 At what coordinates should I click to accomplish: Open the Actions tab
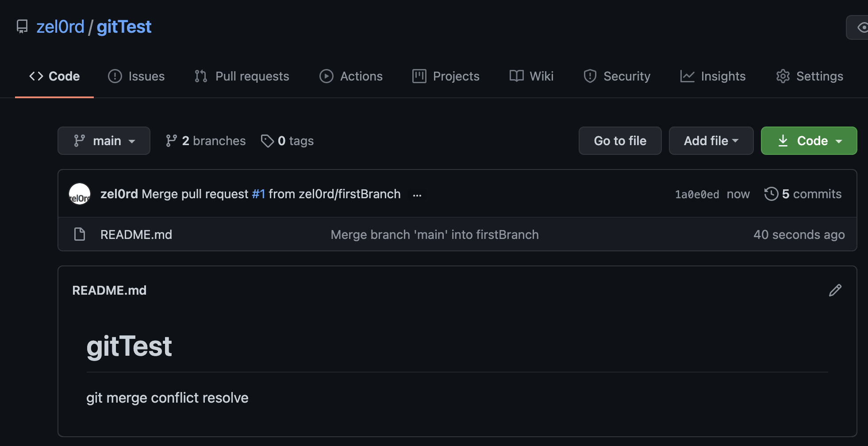click(351, 76)
